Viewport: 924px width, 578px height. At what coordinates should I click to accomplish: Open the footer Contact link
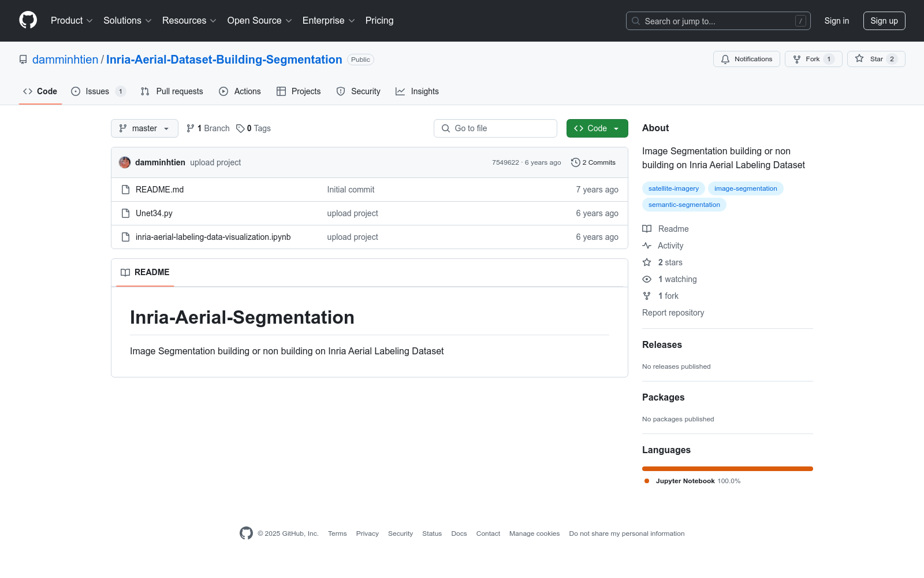(488, 533)
